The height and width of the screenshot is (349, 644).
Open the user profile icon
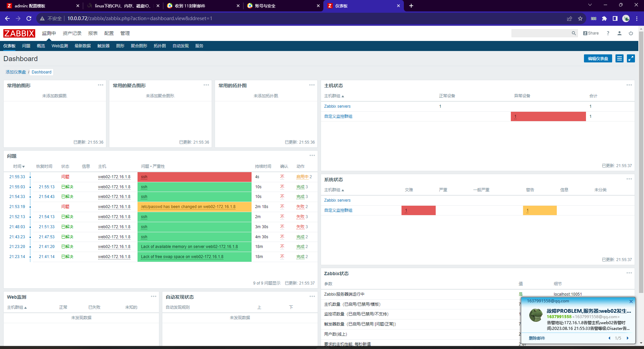coord(620,33)
